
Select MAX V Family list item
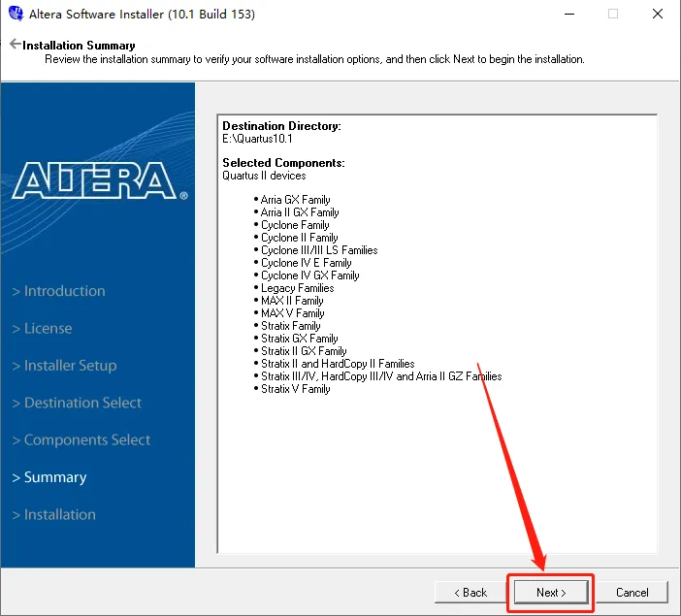[x=293, y=313]
